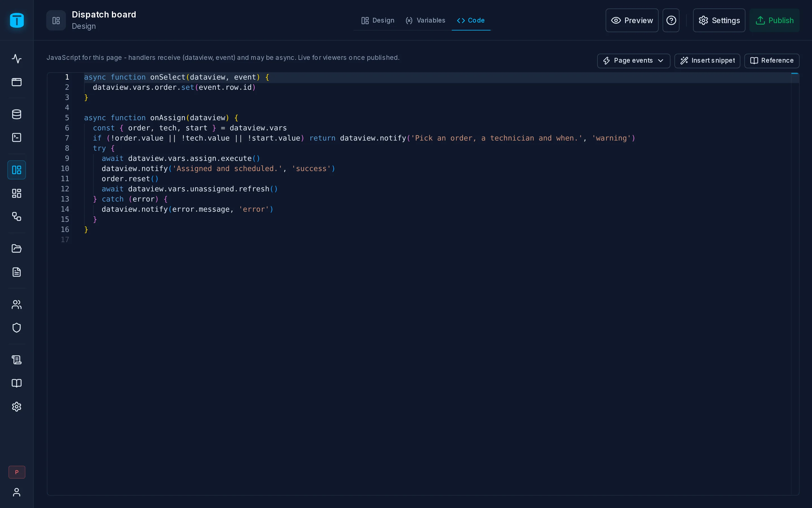Open the workflow nodes icon in sidebar
812x508 pixels.
pyautogui.click(x=17, y=216)
